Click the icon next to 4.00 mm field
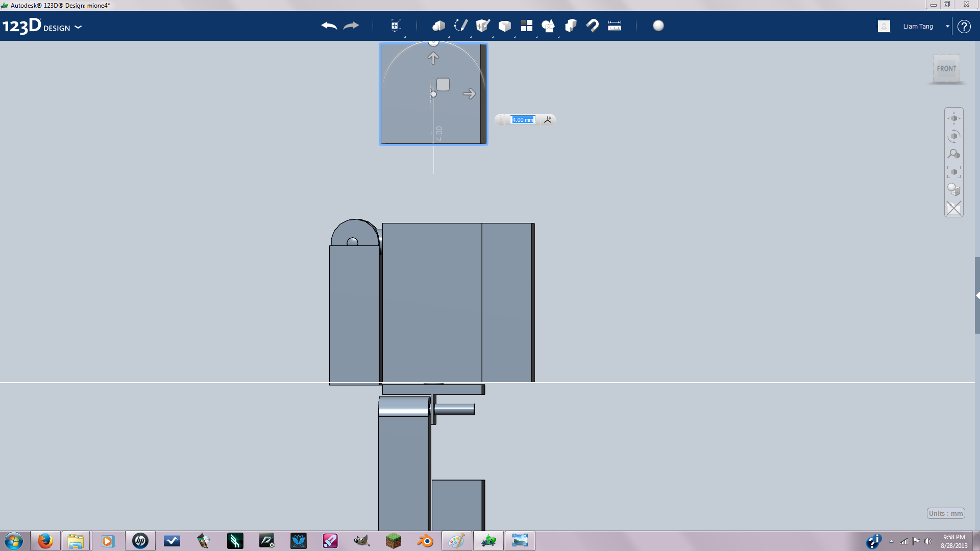This screenshot has width=980, height=551. pyautogui.click(x=548, y=120)
